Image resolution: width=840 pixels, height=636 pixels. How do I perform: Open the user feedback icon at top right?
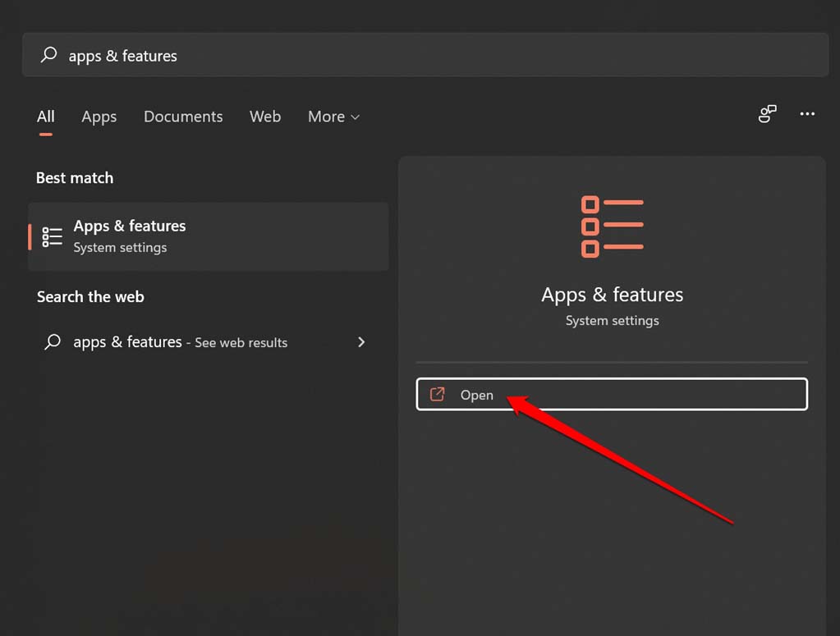[x=766, y=115]
